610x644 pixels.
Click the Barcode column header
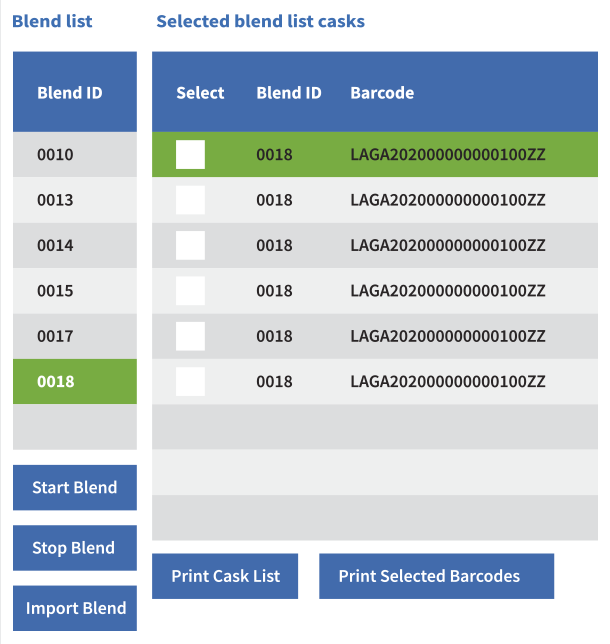click(x=382, y=93)
